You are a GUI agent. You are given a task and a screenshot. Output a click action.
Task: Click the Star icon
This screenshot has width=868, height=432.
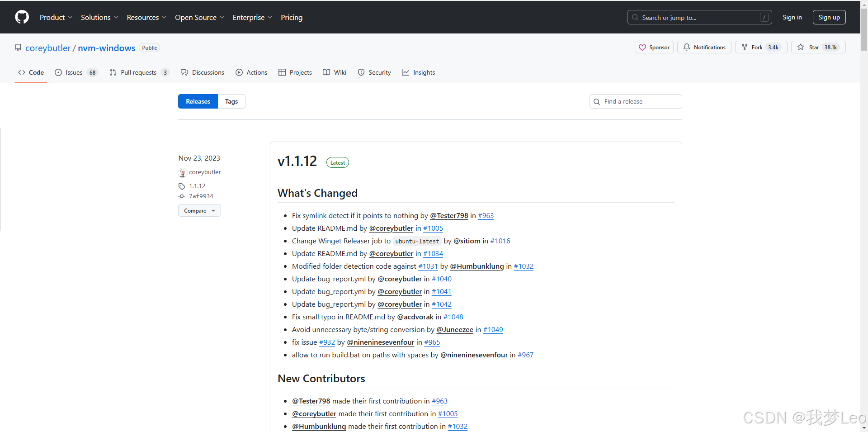click(800, 47)
